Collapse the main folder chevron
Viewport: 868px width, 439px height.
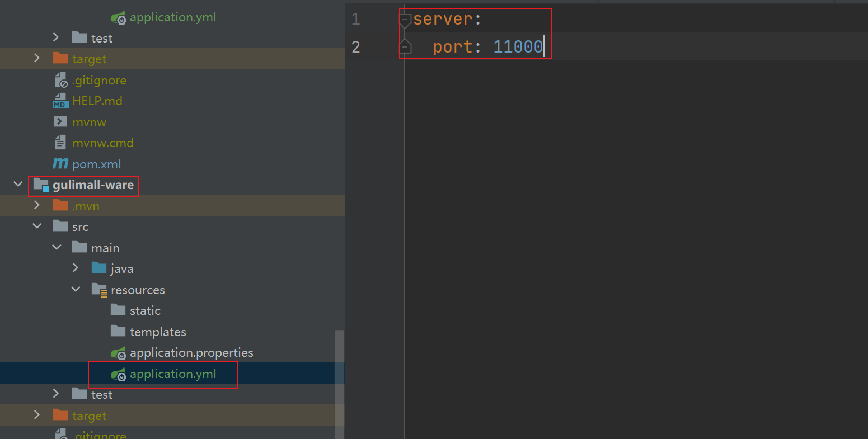pos(57,247)
